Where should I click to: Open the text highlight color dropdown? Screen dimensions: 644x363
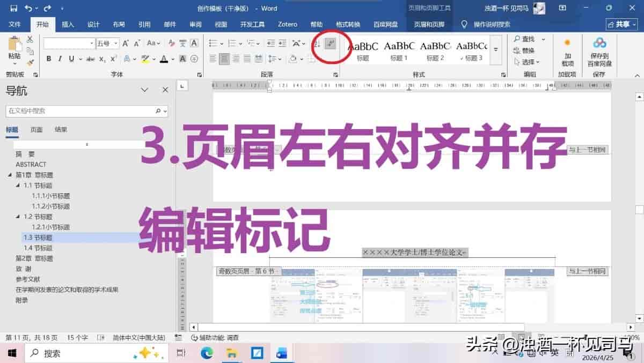point(154,59)
